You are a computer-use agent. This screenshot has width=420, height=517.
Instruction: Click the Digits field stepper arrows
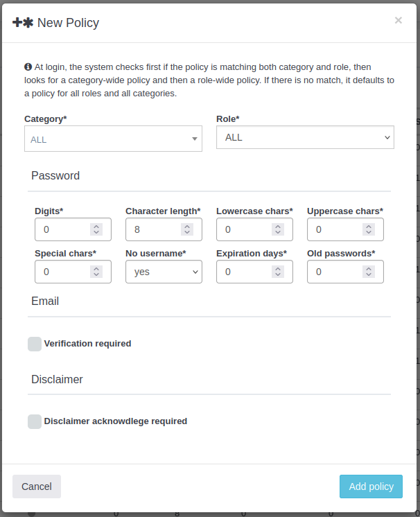click(96, 229)
